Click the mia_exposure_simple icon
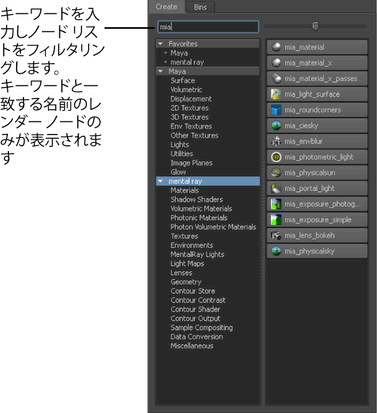Screen dimensions: 377x413 pos(276,219)
